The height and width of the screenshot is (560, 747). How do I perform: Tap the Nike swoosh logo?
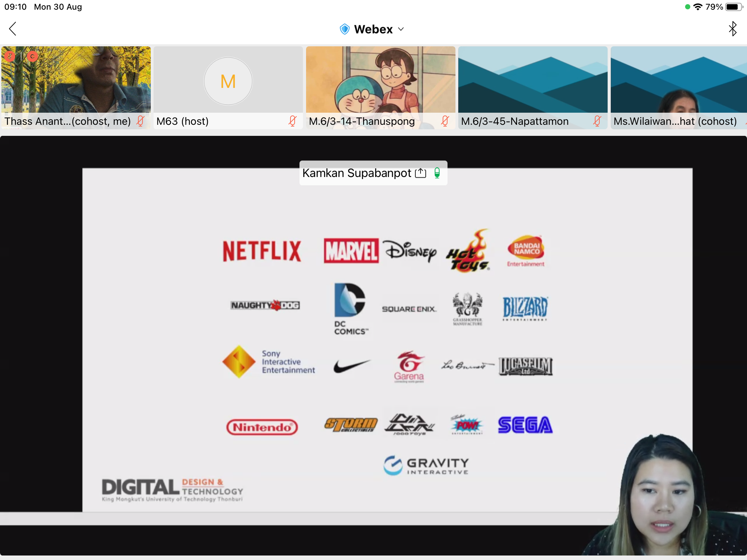tap(352, 366)
